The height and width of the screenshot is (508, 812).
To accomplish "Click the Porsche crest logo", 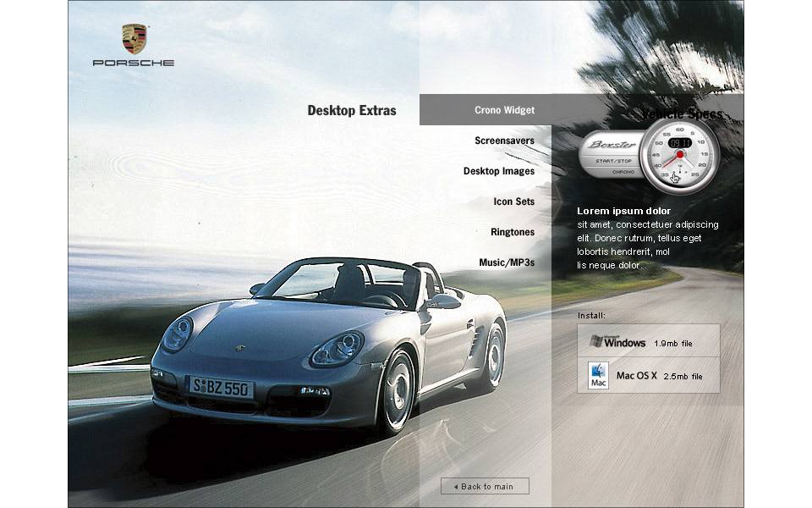I will [134, 39].
